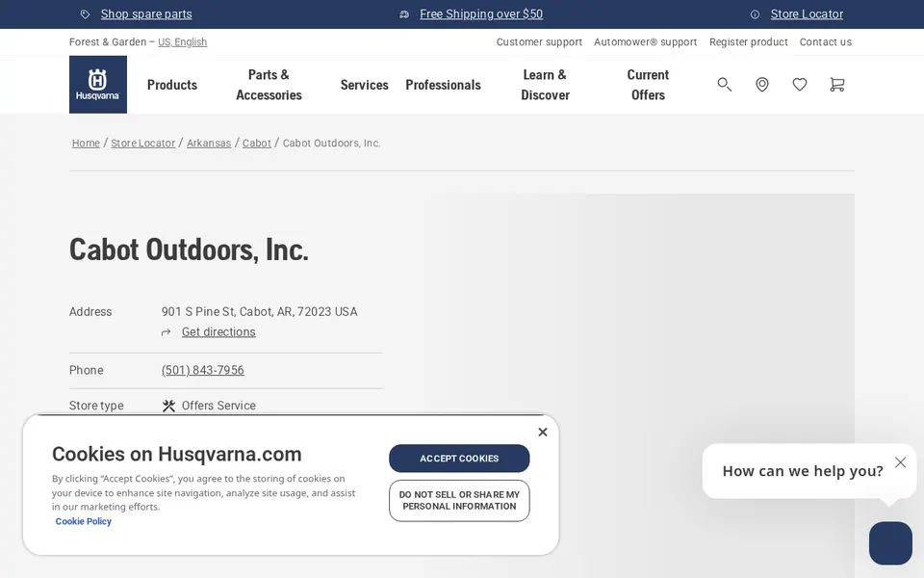Click the tools icon beside Offers Service
Screen dimensions: 924x578
(x=168, y=406)
